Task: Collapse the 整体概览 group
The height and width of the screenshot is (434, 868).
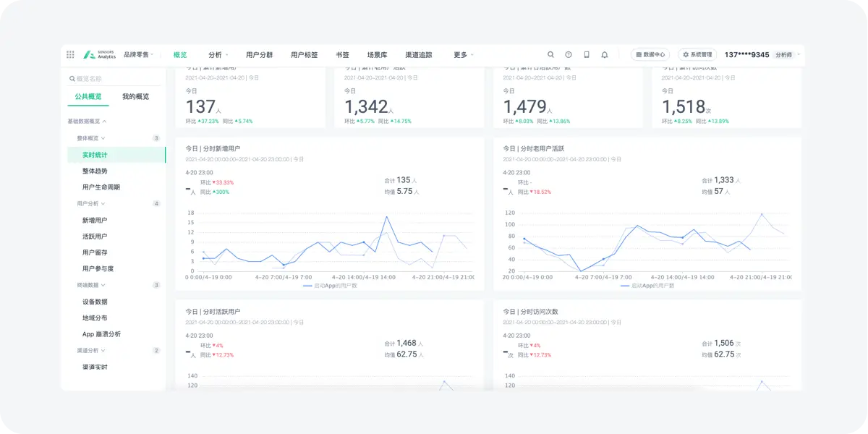Action: [91, 138]
